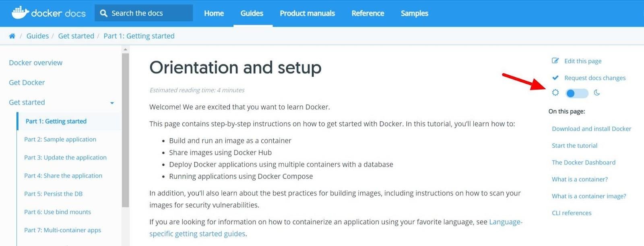Click the search magnifier icon
Screen dimensions: 644x246
point(103,13)
